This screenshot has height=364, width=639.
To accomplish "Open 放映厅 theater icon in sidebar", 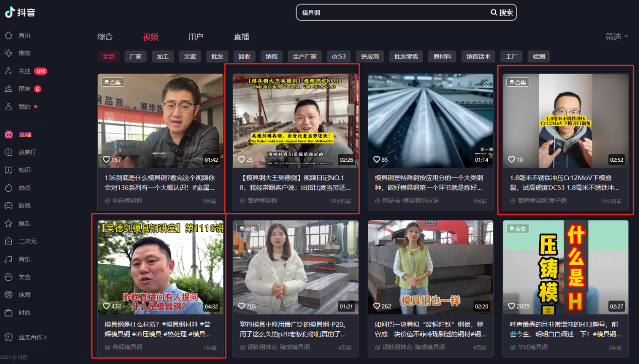I will pos(9,152).
